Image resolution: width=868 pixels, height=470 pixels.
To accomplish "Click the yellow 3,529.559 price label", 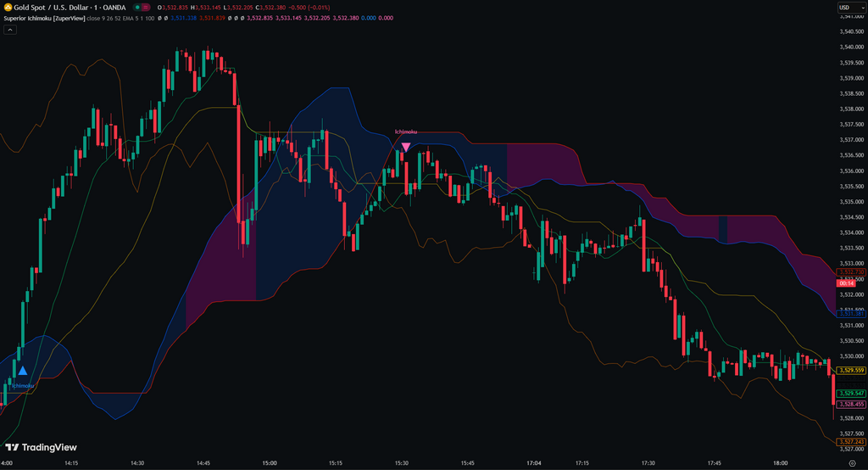I will (851, 370).
